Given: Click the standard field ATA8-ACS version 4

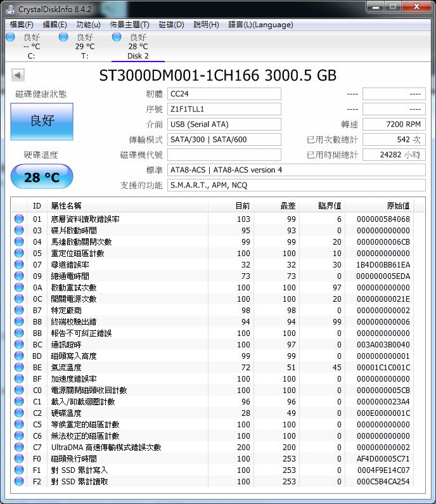Looking at the screenshot, I should pyautogui.click(x=296, y=170).
